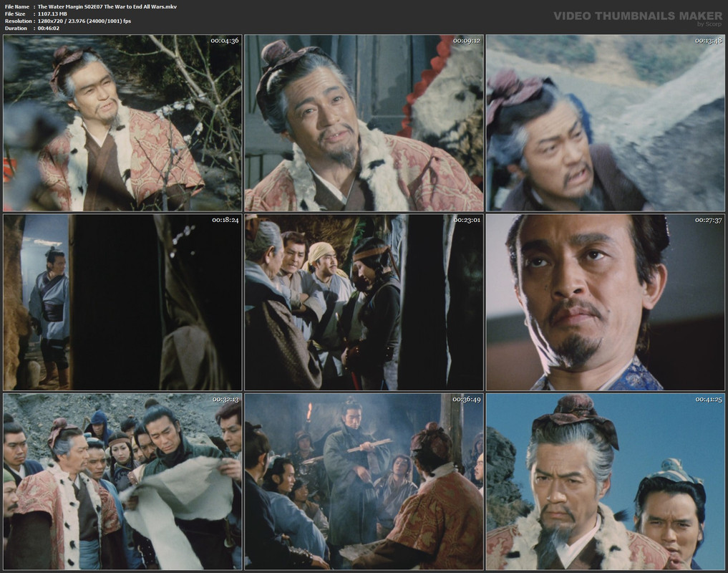
Task: Open the thumbnail at 00:04:36
Action: click(122, 123)
